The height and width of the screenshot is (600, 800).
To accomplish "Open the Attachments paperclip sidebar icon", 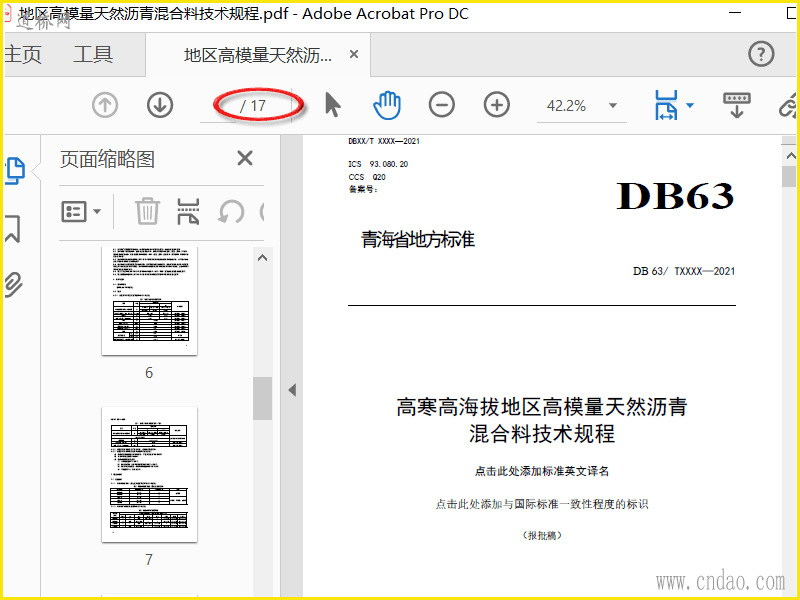I will (13, 284).
